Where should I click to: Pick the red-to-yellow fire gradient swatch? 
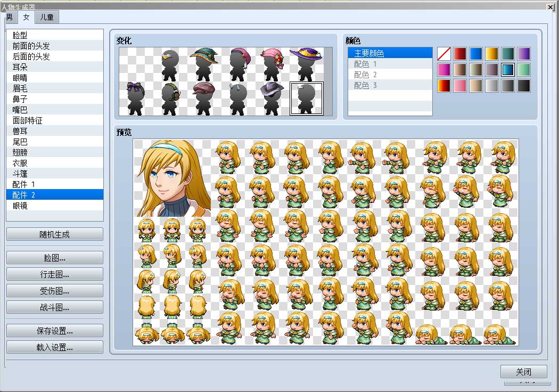pos(444,86)
